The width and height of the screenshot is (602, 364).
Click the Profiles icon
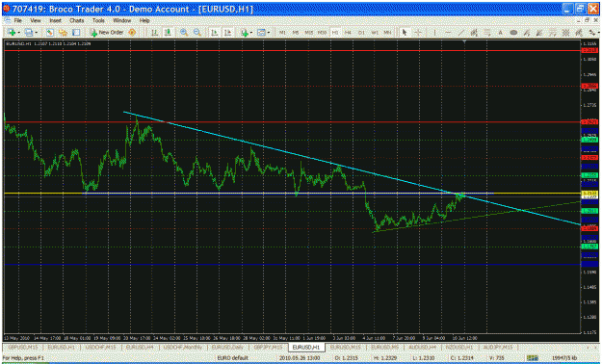coord(28,33)
